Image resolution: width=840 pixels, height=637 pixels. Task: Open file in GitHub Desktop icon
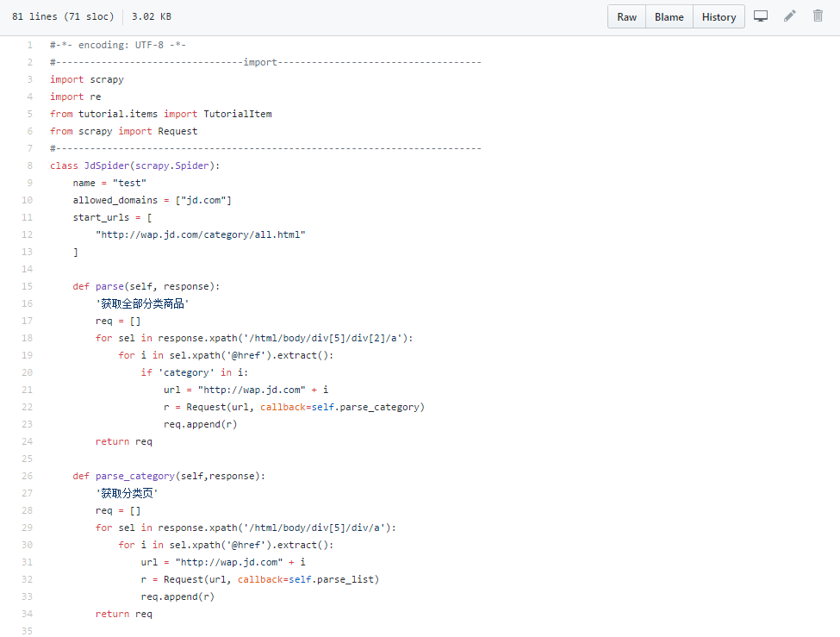(x=761, y=16)
